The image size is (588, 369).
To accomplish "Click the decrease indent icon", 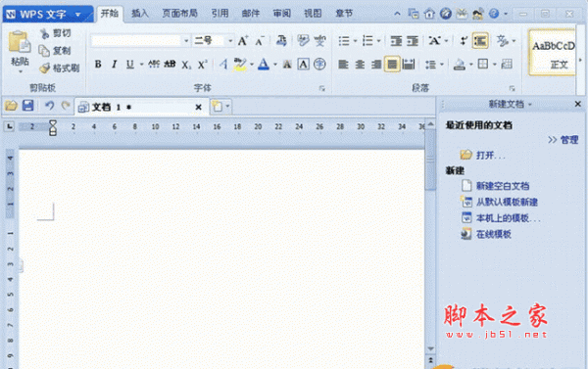I will [x=396, y=41].
